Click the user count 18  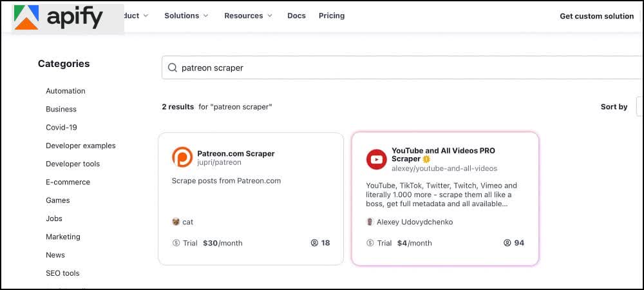click(x=326, y=243)
